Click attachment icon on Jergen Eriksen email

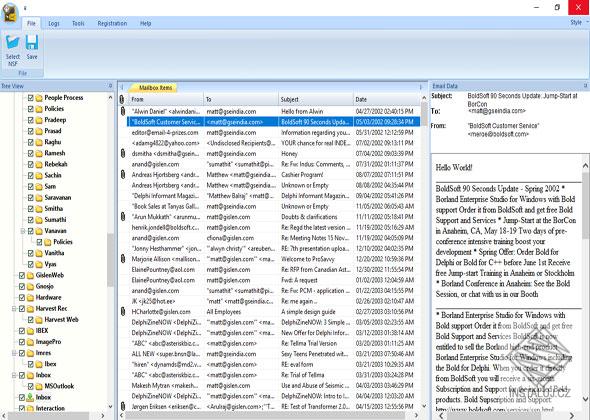click(x=123, y=406)
